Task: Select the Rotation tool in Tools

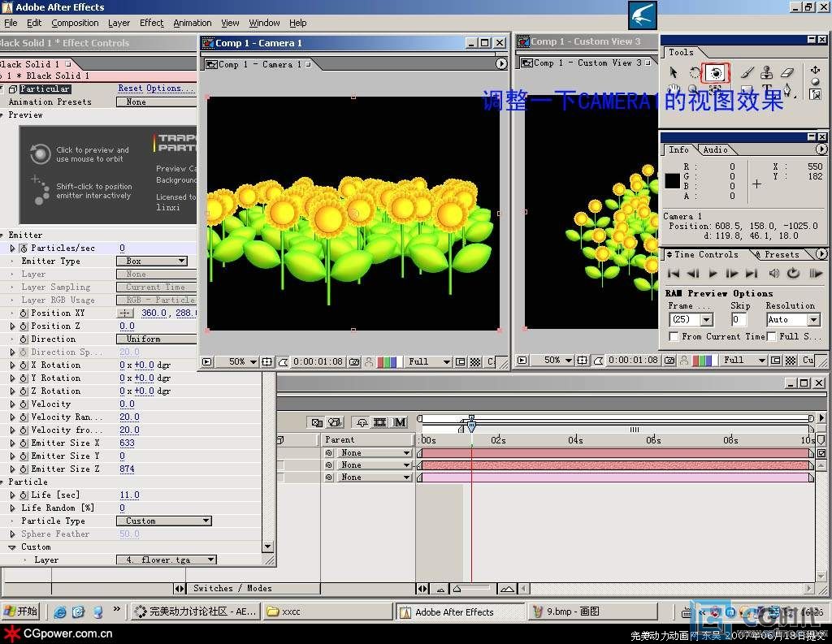Action: coord(695,72)
